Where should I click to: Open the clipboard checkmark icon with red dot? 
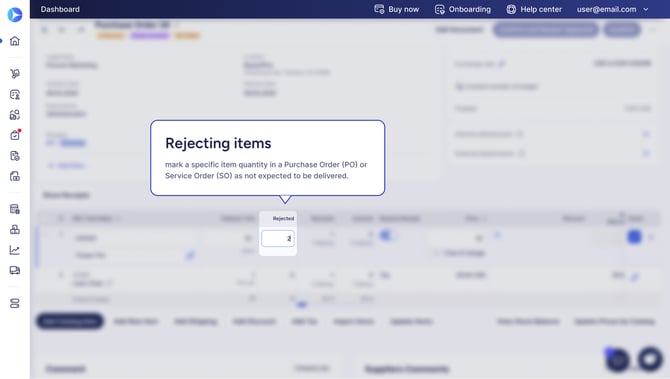click(15, 135)
